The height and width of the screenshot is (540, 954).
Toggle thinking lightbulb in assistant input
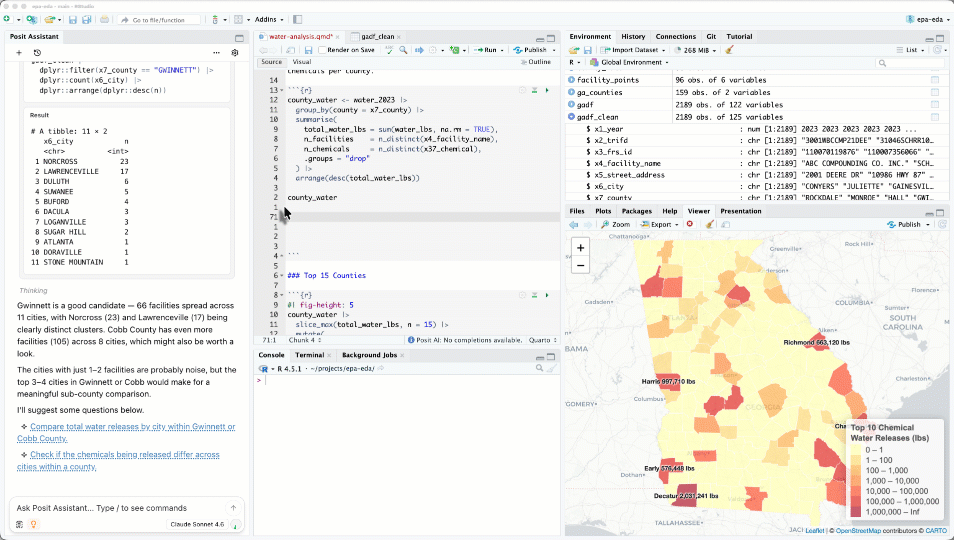point(33,524)
